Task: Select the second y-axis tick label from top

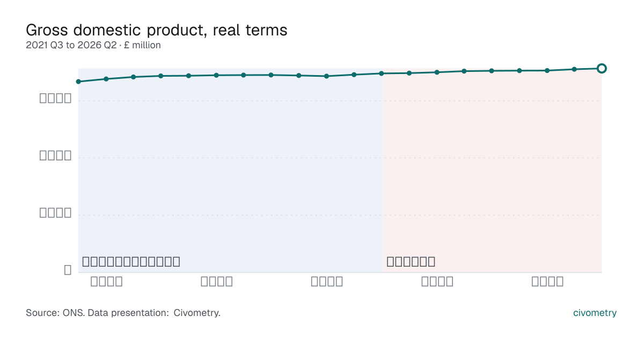Action: click(x=55, y=156)
